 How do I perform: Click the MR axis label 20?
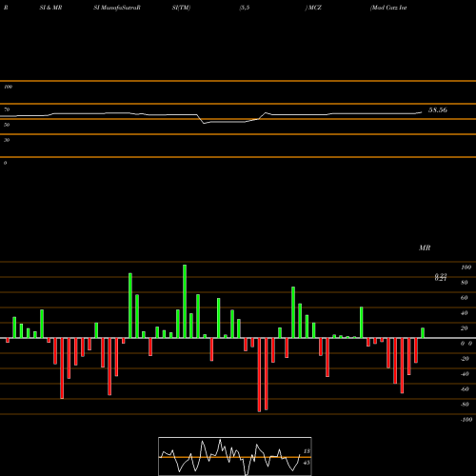pyautogui.click(x=465, y=328)
